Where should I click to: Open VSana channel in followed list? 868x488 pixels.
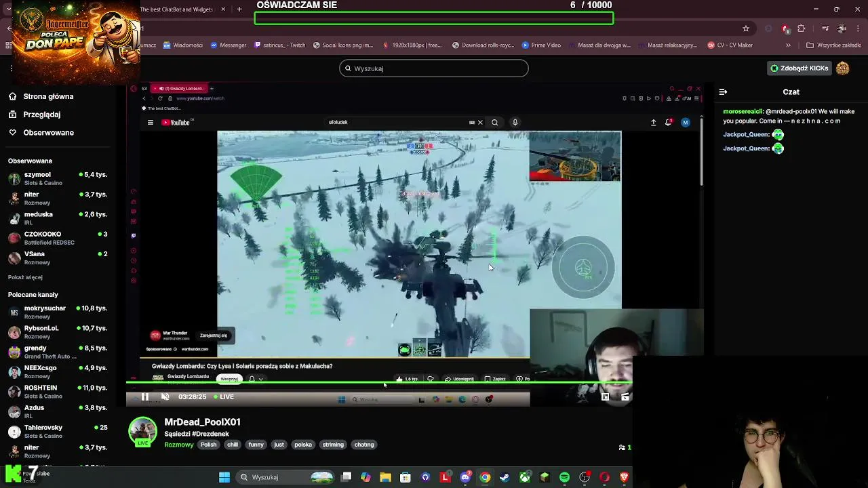click(x=58, y=258)
